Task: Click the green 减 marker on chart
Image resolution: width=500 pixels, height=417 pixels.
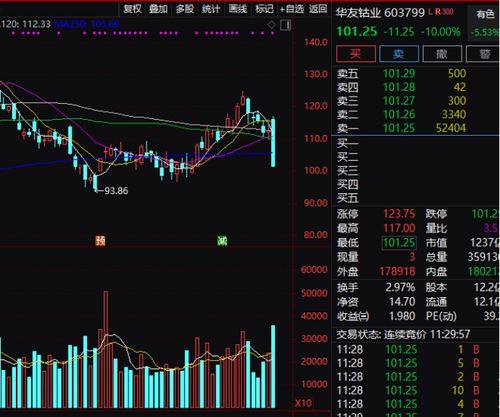Action: (x=222, y=240)
